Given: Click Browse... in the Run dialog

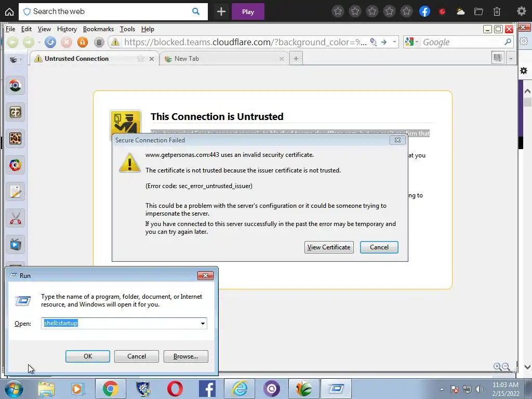Looking at the screenshot, I should point(185,356).
